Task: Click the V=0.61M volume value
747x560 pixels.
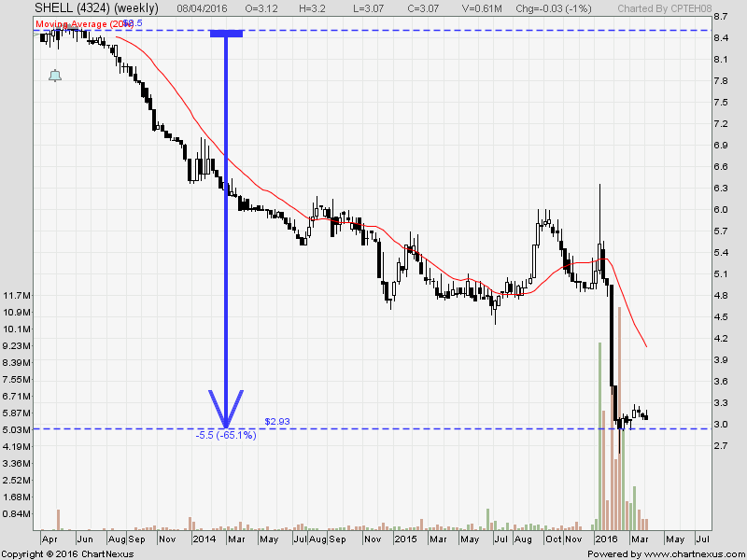Action: (482, 8)
